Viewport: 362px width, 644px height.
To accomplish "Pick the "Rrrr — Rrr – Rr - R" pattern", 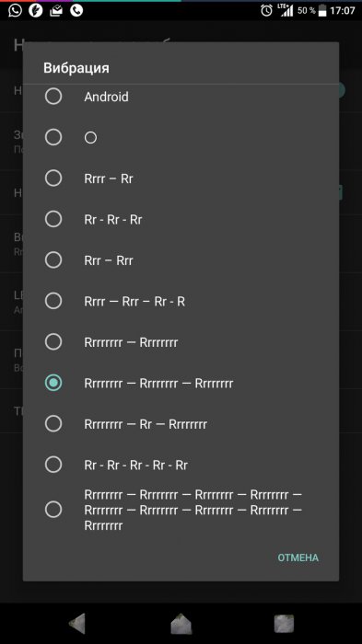I will click(181, 301).
